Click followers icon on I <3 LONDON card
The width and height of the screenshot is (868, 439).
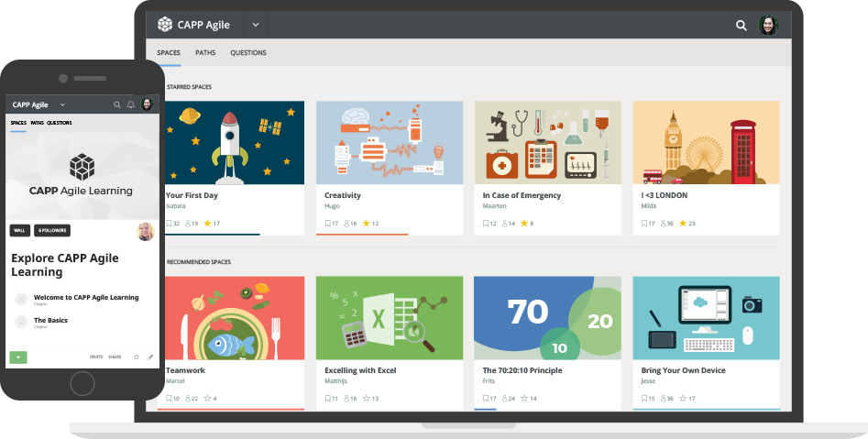coord(664,224)
